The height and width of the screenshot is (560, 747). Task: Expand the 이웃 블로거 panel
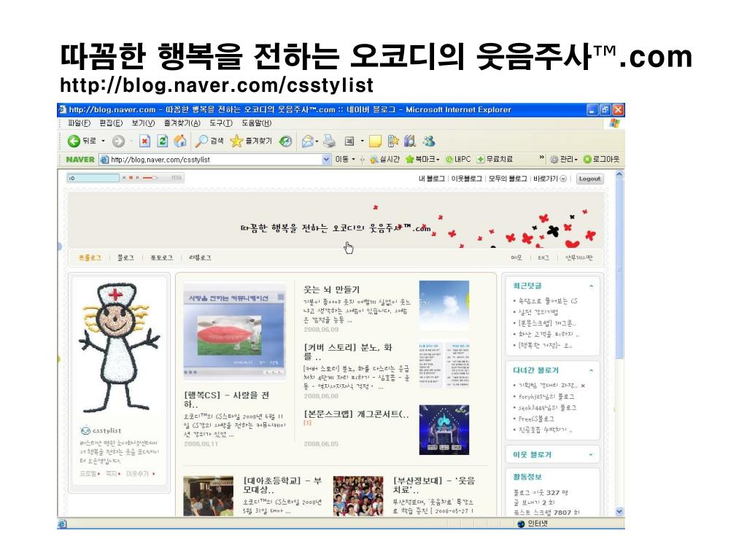(x=591, y=455)
